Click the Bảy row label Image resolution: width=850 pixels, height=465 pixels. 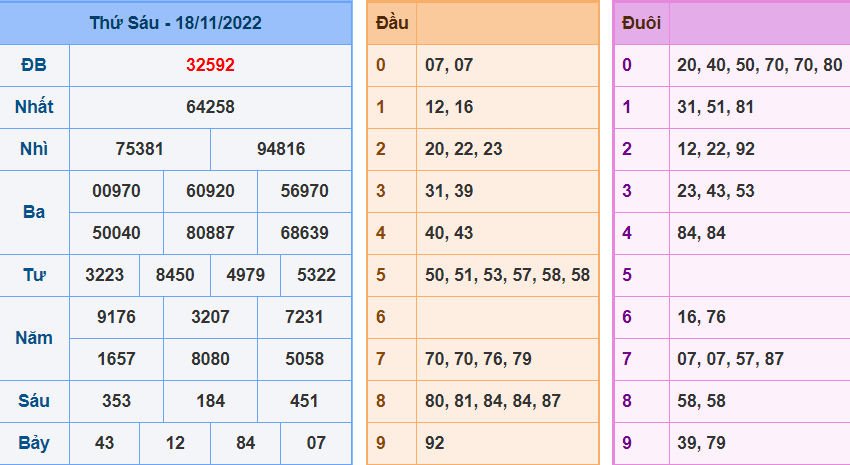(34, 443)
